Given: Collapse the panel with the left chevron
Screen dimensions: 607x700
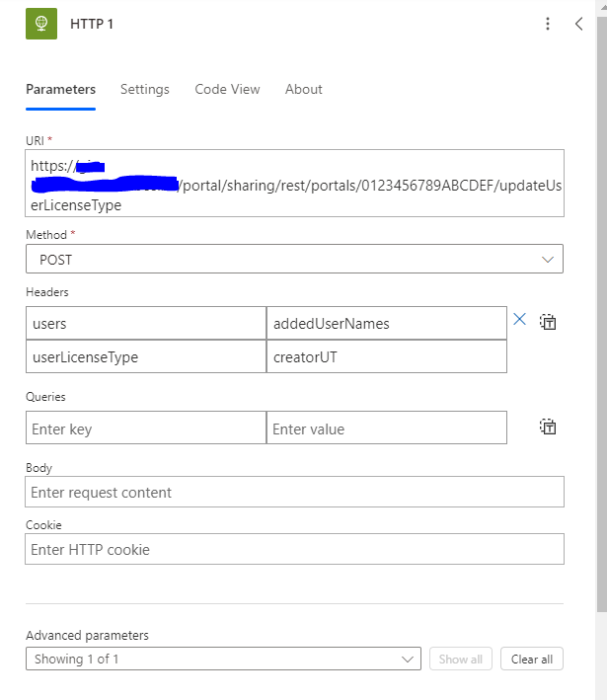Looking at the screenshot, I should coord(579,24).
